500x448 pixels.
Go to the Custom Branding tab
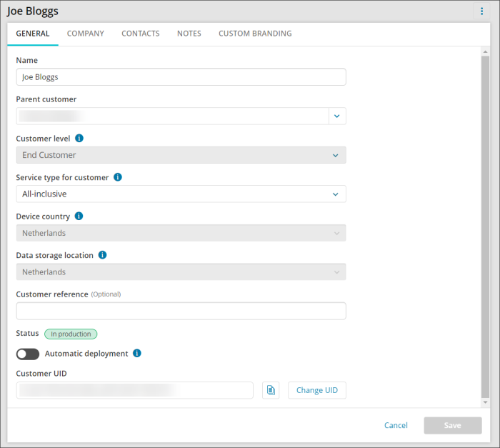[255, 34]
